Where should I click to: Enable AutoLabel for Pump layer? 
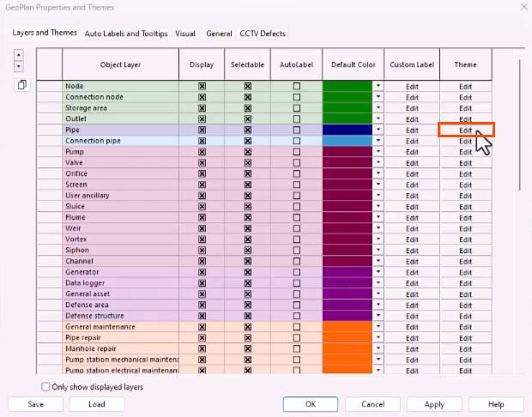[297, 152]
